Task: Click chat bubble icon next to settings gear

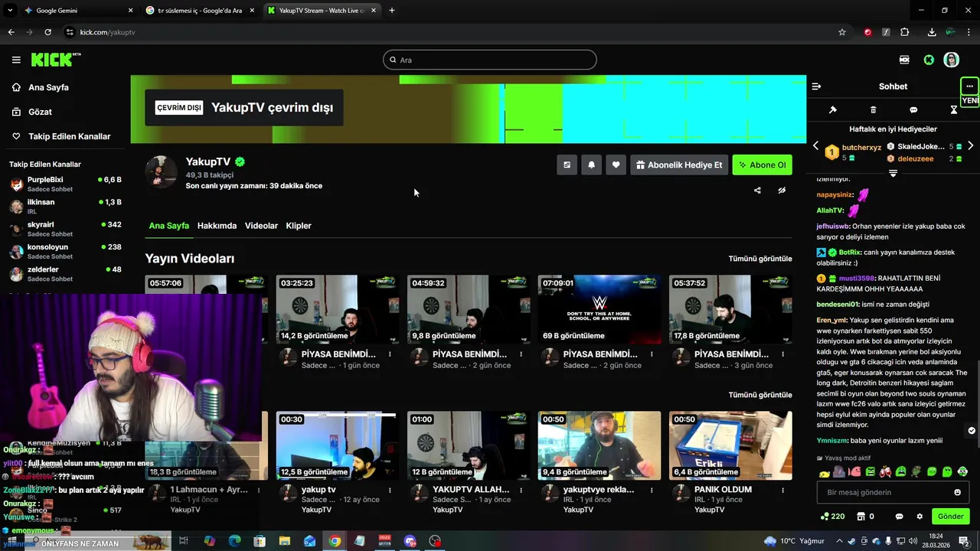Action: (x=900, y=517)
